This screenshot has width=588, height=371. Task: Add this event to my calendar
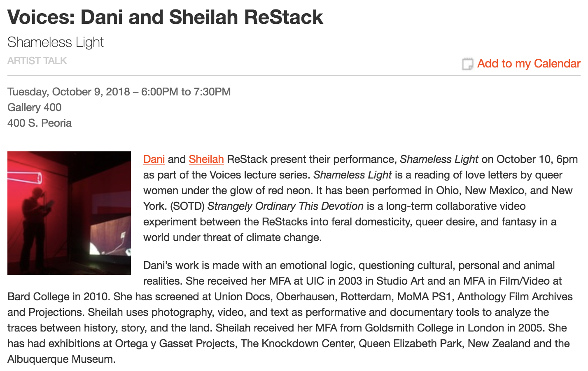[529, 64]
